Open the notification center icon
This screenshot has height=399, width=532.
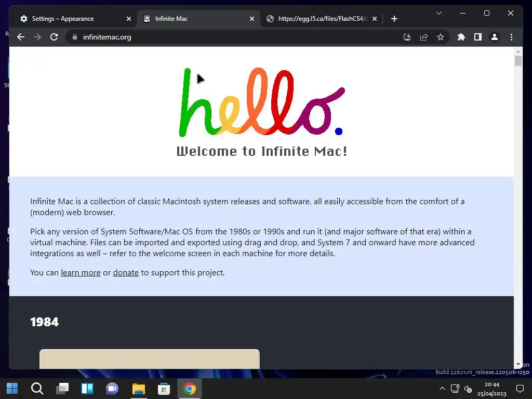(x=520, y=389)
